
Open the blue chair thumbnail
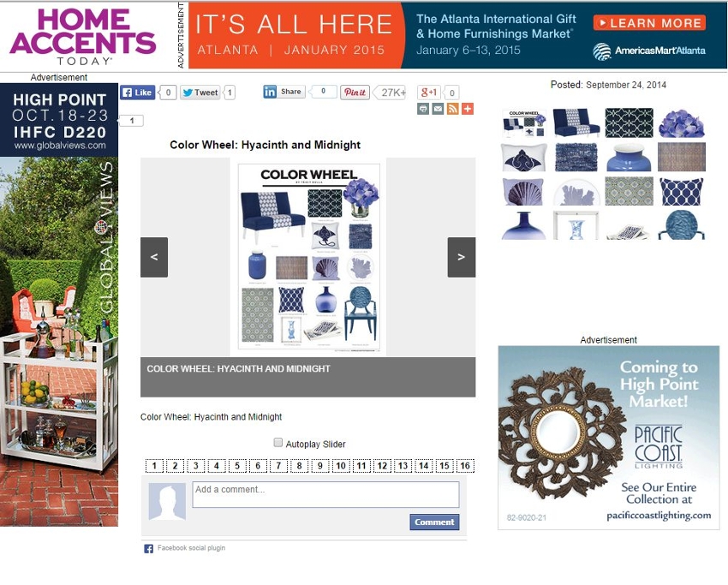pos(682,224)
